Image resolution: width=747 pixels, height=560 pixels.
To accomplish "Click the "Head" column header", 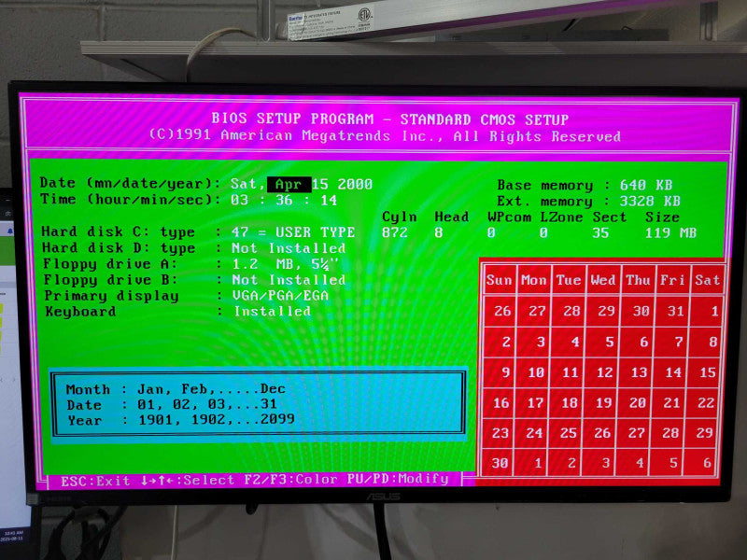I will click(x=452, y=217).
